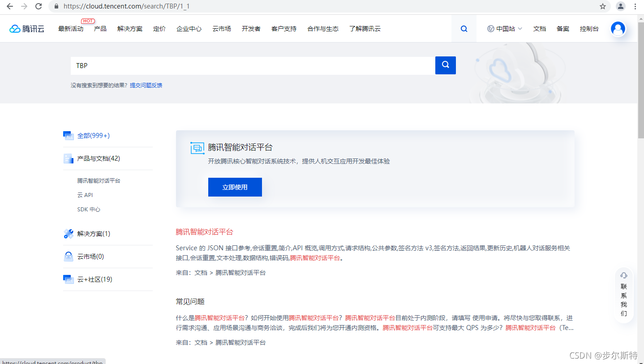The width and height of the screenshot is (644, 364).
Task: Select 云市场(0) filter label
Action: point(91,257)
